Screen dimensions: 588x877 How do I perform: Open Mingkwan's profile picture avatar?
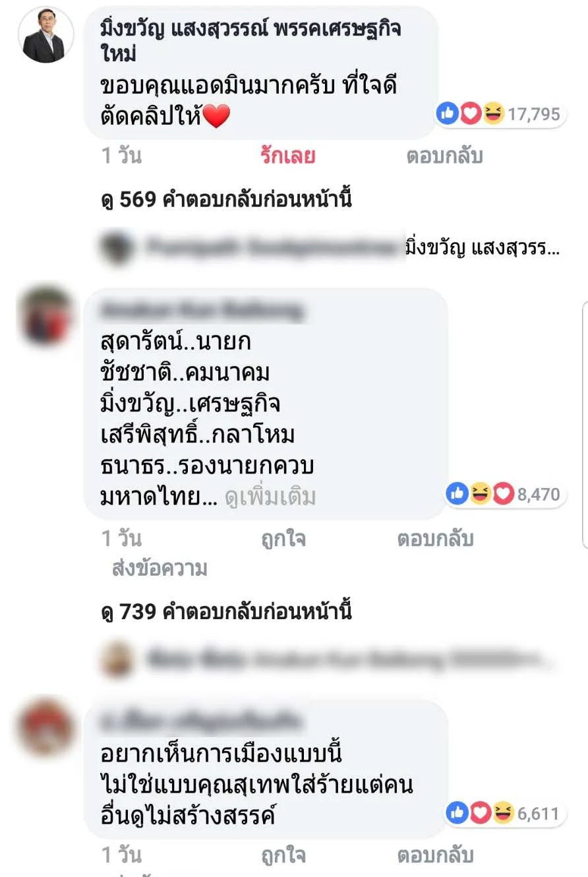(45, 36)
